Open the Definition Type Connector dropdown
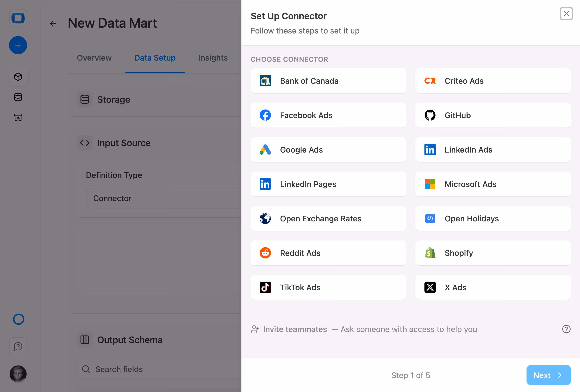Screen dimensions: 580x392 tap(163, 198)
